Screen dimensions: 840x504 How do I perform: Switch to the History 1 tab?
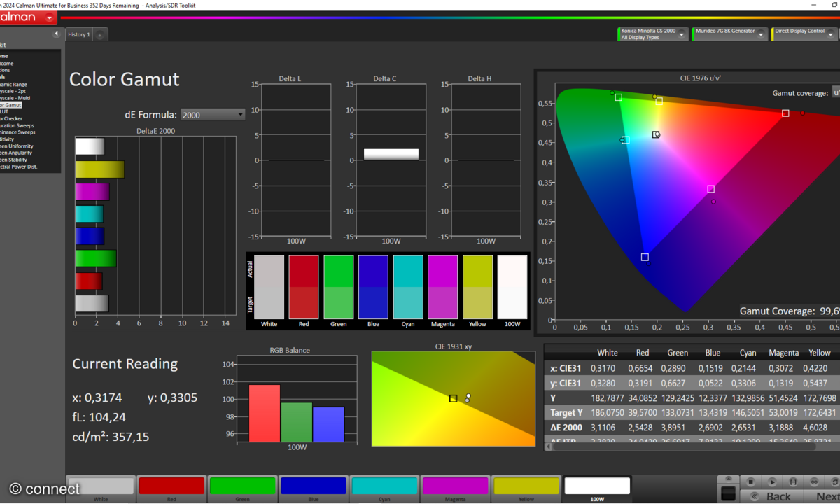[x=78, y=34]
